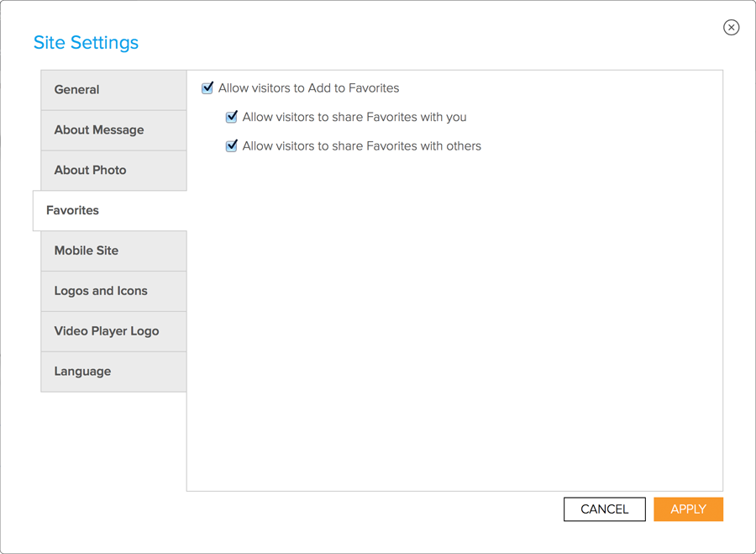Close the Site Settings dialog
756x554 pixels.
[731, 28]
